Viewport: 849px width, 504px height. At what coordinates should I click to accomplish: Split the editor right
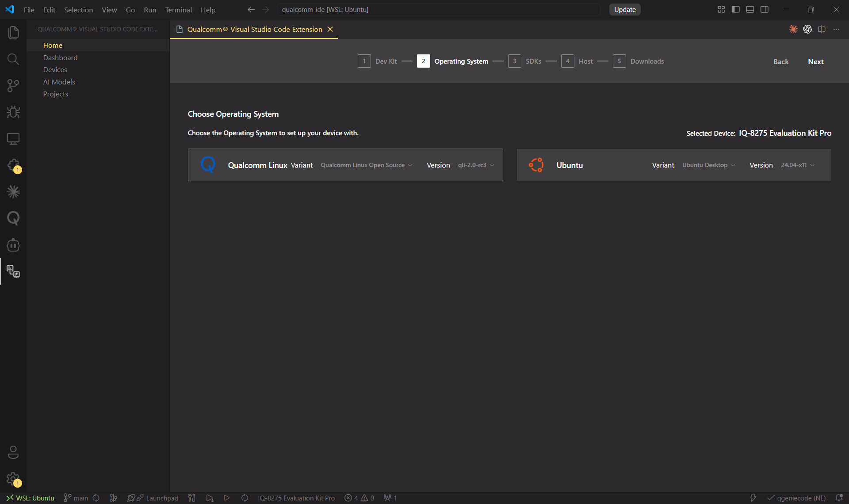click(x=822, y=29)
